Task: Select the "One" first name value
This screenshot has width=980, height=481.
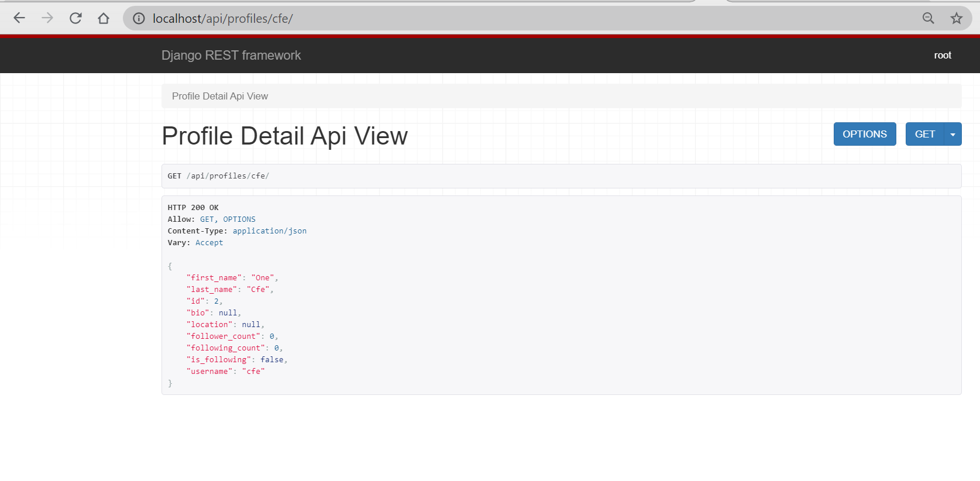Action: [263, 278]
